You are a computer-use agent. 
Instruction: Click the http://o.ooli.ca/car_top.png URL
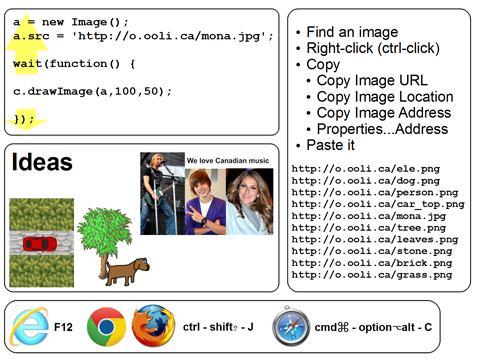click(378, 204)
